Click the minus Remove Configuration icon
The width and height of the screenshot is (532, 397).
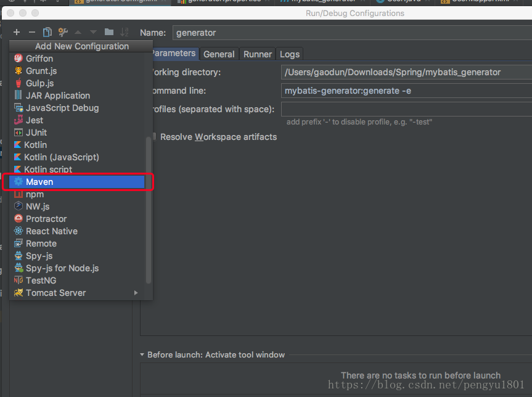32,32
